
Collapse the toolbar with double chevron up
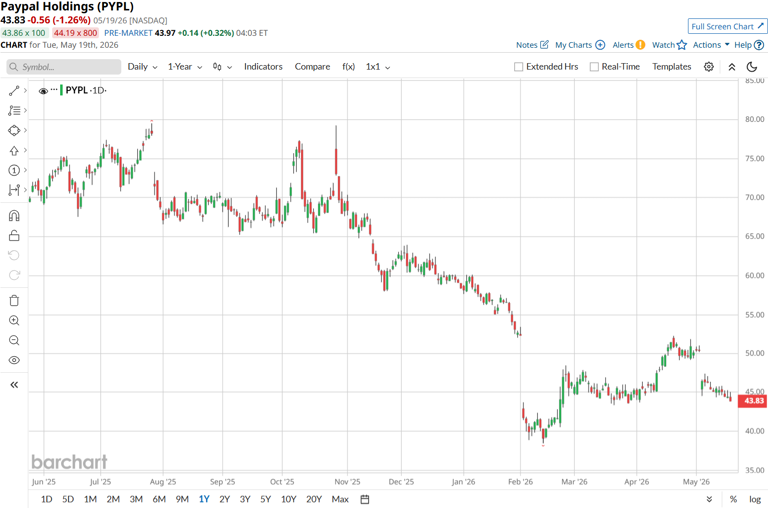click(x=732, y=67)
